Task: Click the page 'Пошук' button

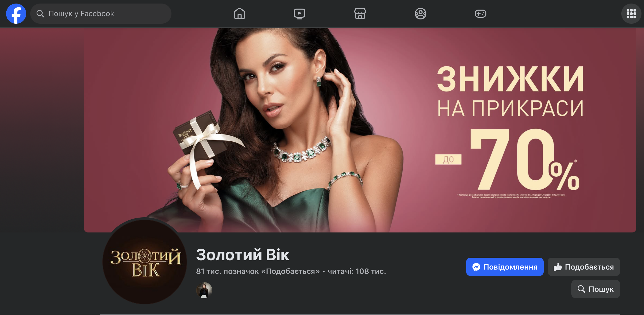Action: click(595, 289)
